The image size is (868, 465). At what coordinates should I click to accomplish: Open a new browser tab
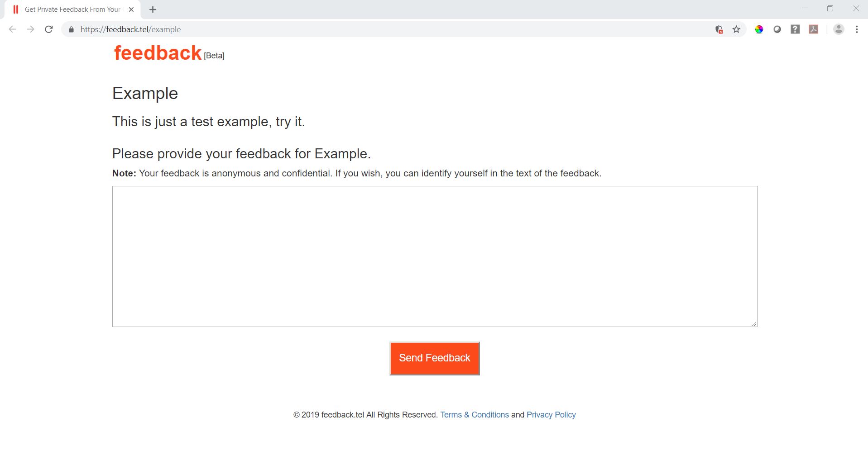click(x=153, y=9)
